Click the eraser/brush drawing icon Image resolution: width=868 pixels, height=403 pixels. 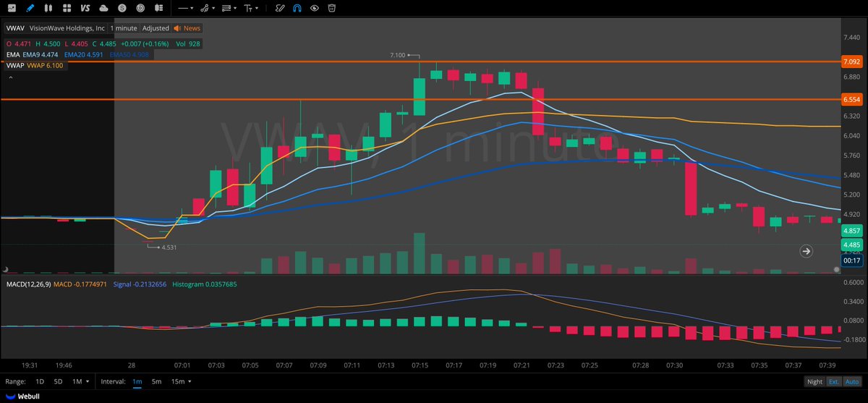(281, 8)
